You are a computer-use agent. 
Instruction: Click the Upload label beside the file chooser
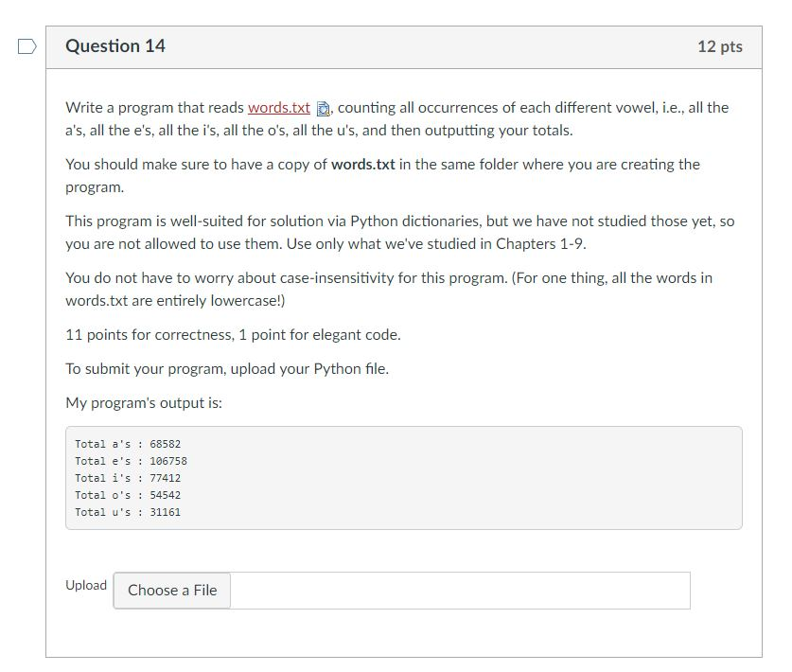(x=86, y=585)
